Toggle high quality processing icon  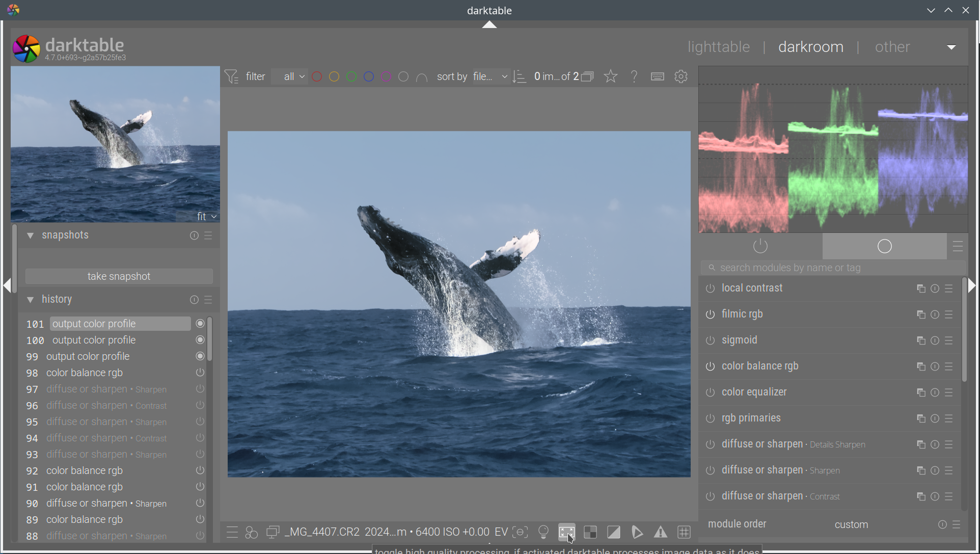[566, 532]
